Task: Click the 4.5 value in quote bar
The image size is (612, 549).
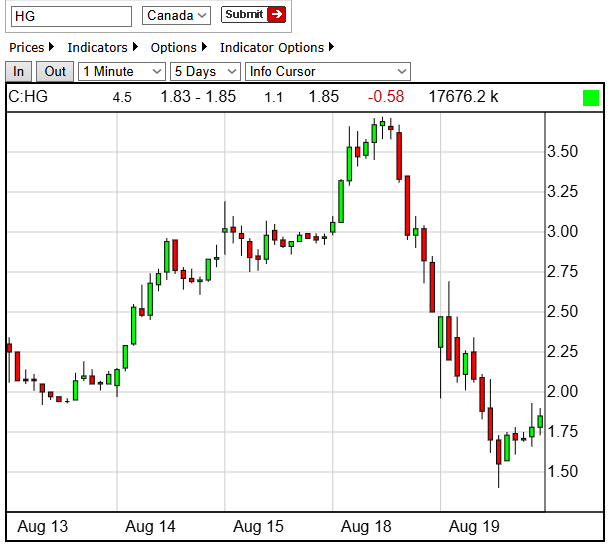Action: coord(122,98)
